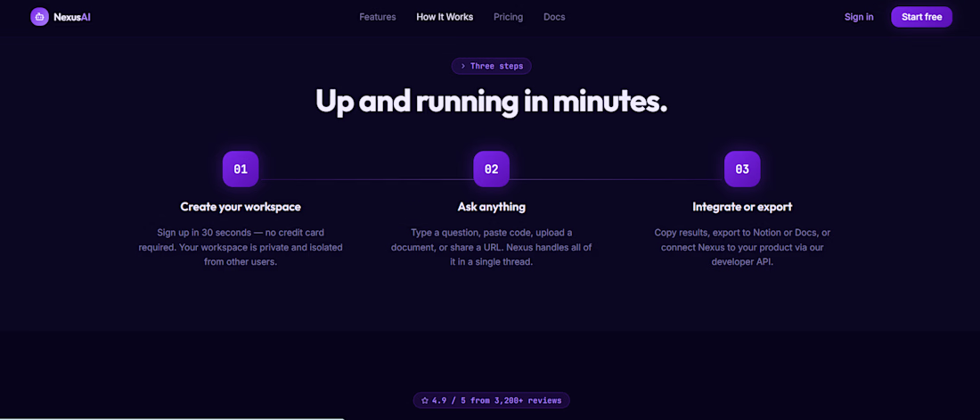The image size is (980, 420).
Task: Open the Features nav link
Action: [x=378, y=17]
